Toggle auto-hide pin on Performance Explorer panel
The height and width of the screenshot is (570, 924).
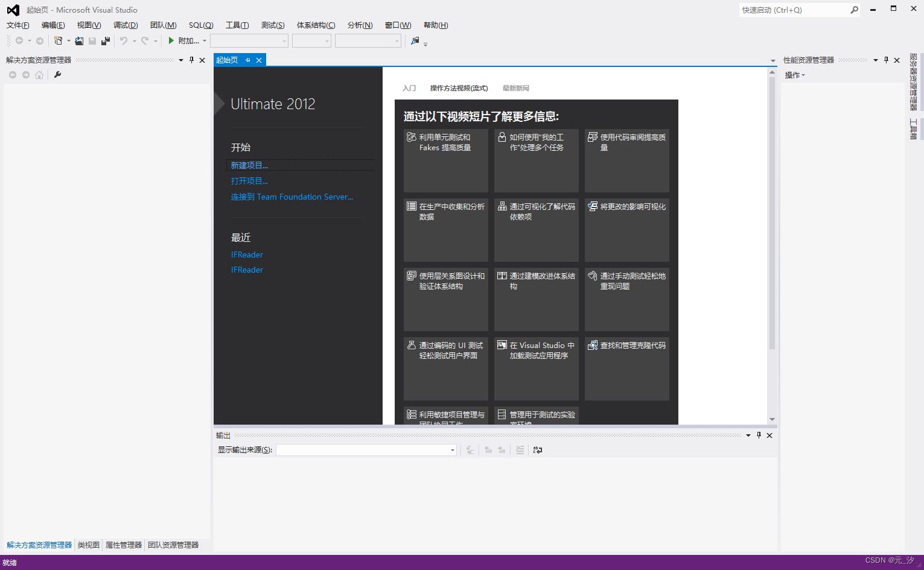coord(886,60)
